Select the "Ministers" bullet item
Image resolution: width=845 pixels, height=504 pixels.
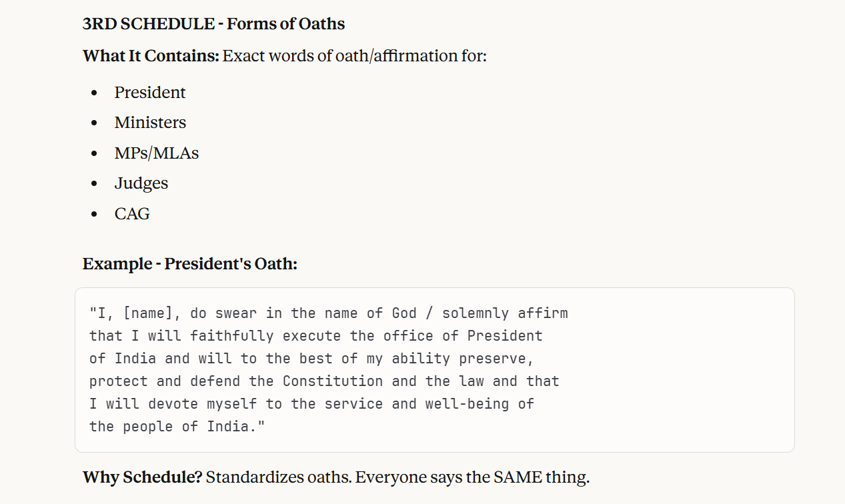coord(150,123)
